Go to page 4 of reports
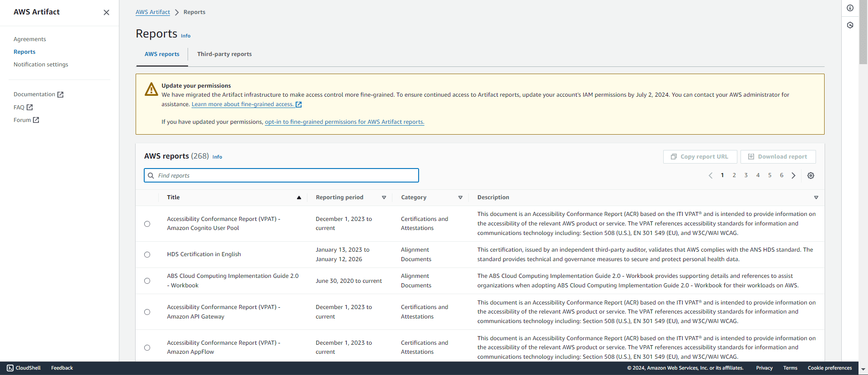 coord(758,175)
